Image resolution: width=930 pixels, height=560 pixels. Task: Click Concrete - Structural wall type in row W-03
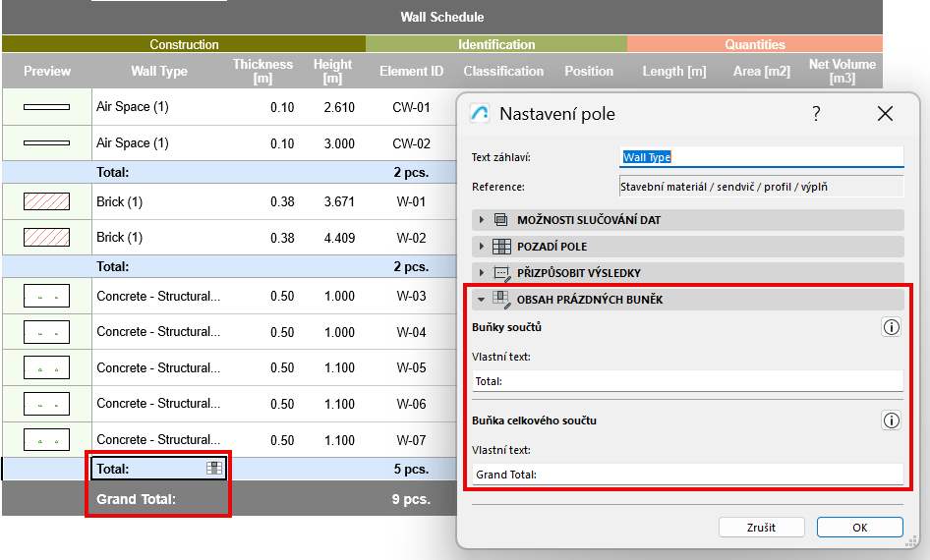point(157,296)
